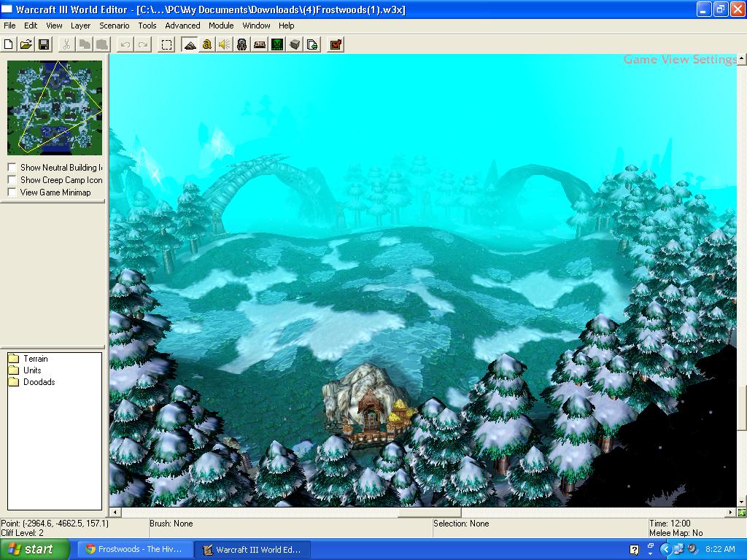The height and width of the screenshot is (560, 747).
Task: Click the taskbar help question-mark icon
Action: coord(634,550)
